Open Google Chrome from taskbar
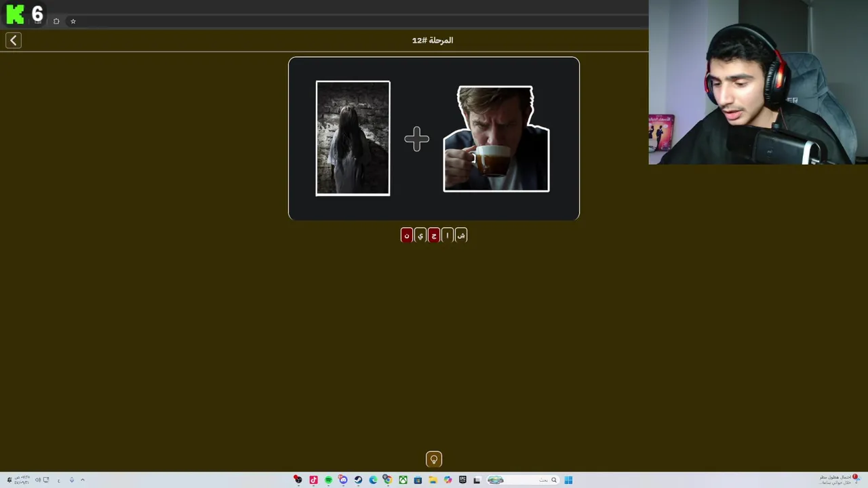 pyautogui.click(x=388, y=480)
